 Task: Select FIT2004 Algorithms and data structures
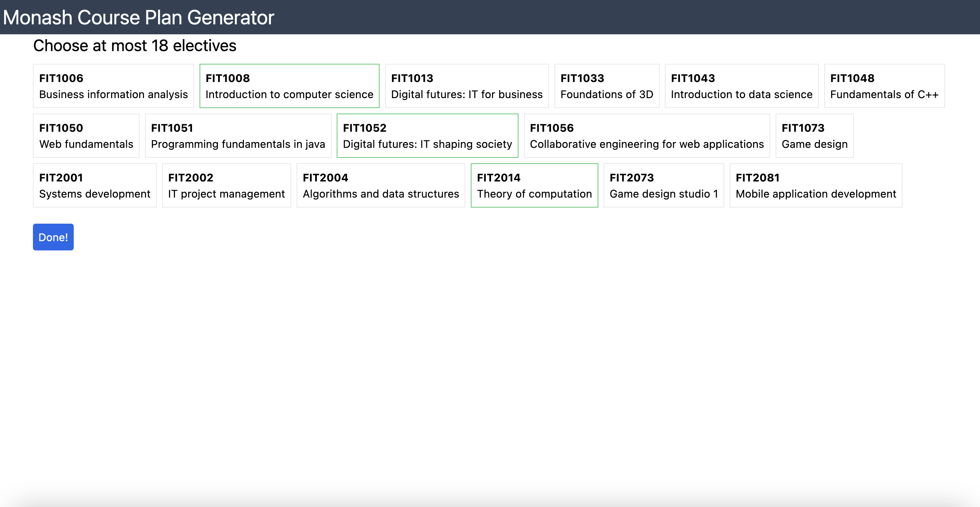pos(380,185)
